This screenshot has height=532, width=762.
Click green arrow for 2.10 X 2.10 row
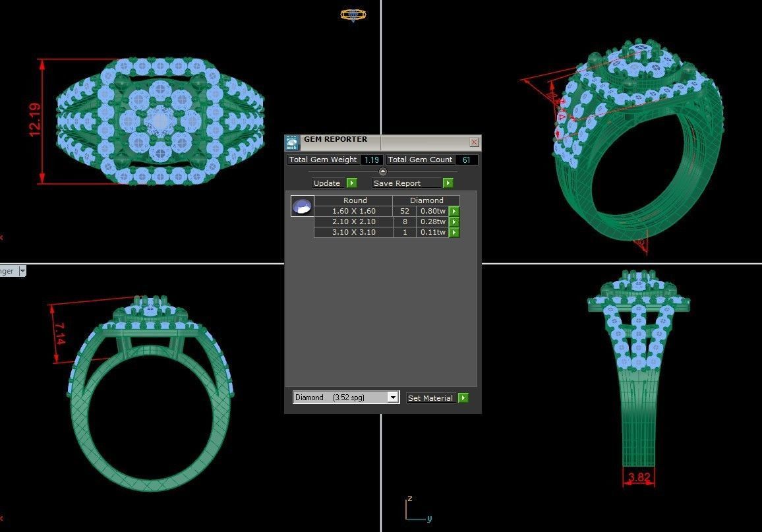(454, 222)
